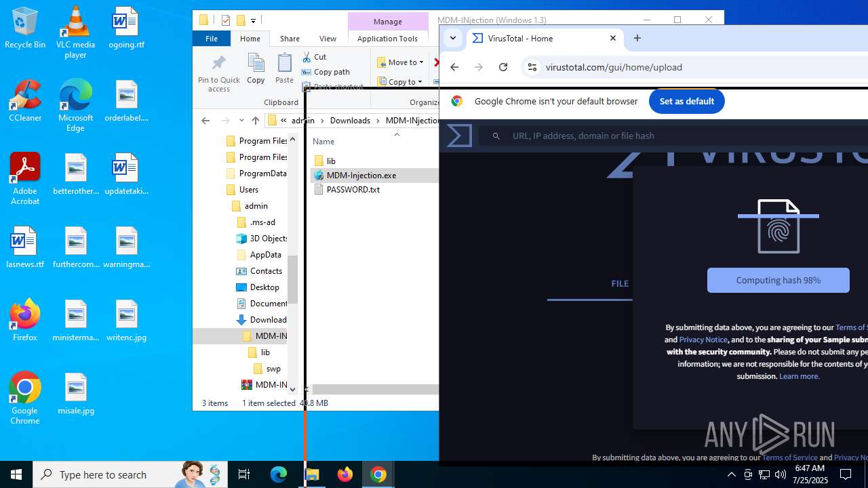The width and height of the screenshot is (868, 488).
Task: Close the VirusTotal Chrome tab
Action: click(613, 38)
